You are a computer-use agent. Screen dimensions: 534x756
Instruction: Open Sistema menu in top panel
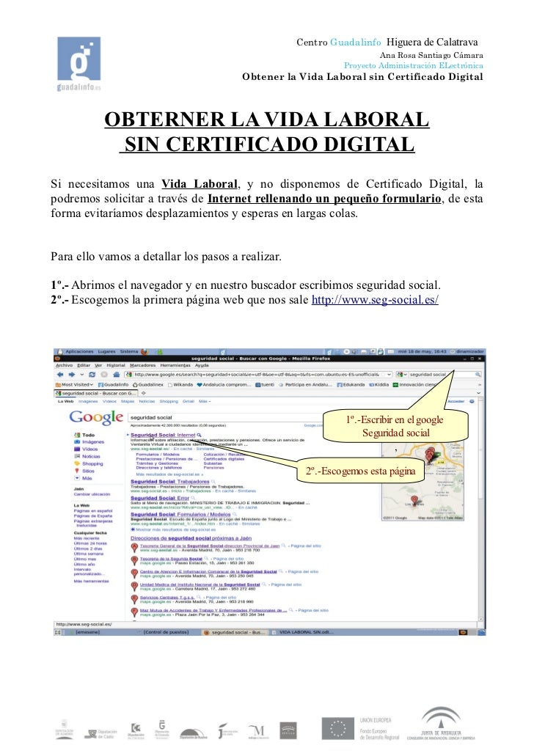(x=129, y=351)
